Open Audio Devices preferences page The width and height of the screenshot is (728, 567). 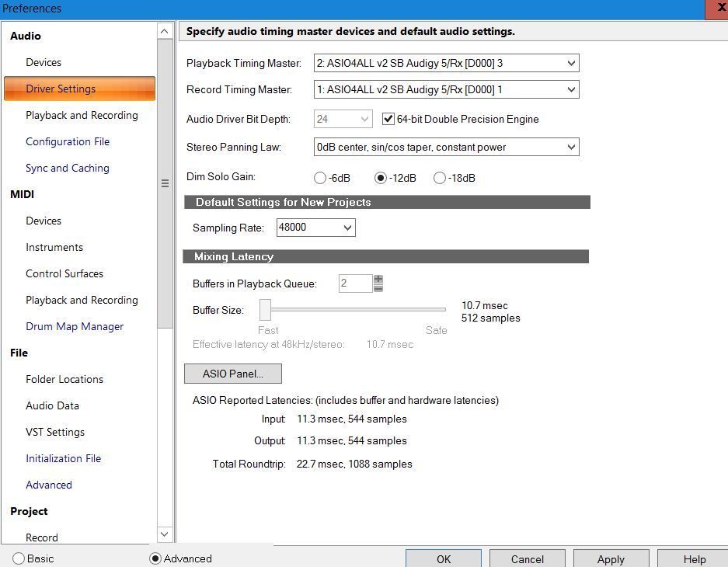[44, 62]
